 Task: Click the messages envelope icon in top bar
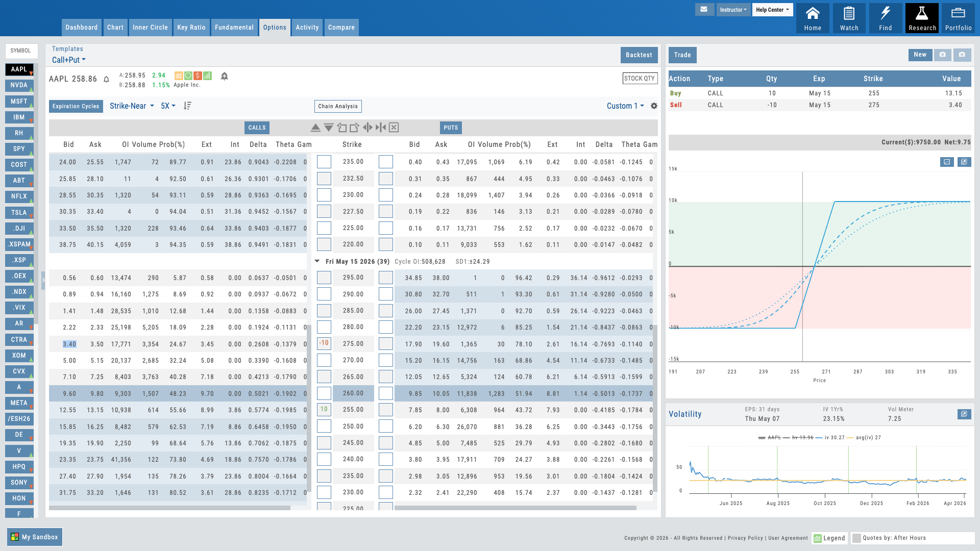point(704,9)
